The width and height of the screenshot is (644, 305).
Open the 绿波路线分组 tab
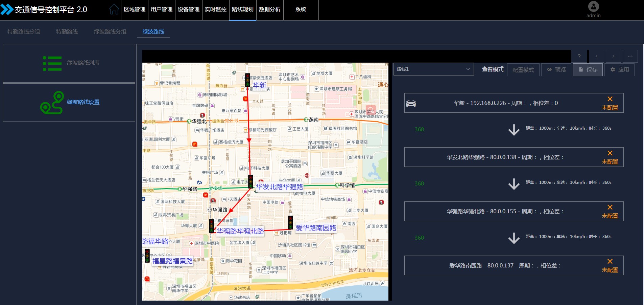[x=110, y=31]
